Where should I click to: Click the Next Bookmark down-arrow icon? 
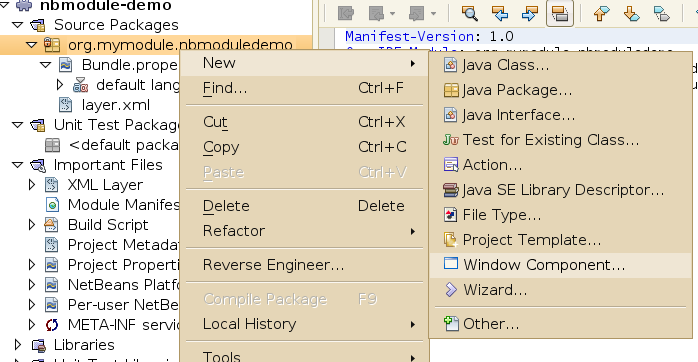631,13
